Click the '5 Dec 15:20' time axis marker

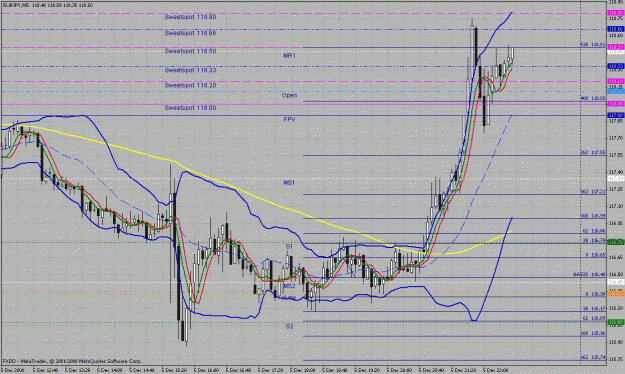pos(175,370)
